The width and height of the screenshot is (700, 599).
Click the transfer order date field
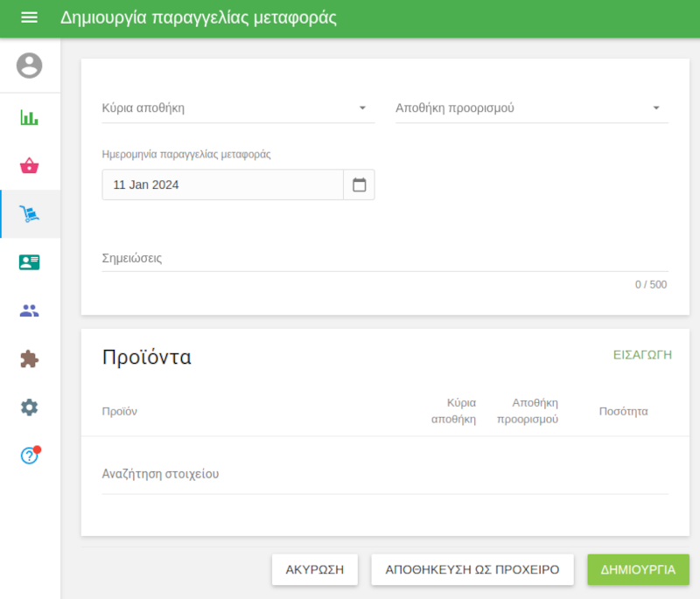pos(222,185)
